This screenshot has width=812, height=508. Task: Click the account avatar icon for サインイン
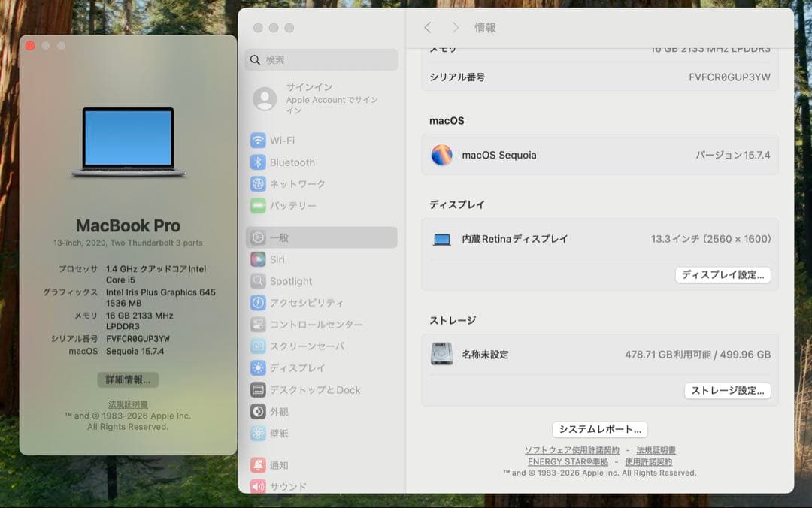coord(265,98)
